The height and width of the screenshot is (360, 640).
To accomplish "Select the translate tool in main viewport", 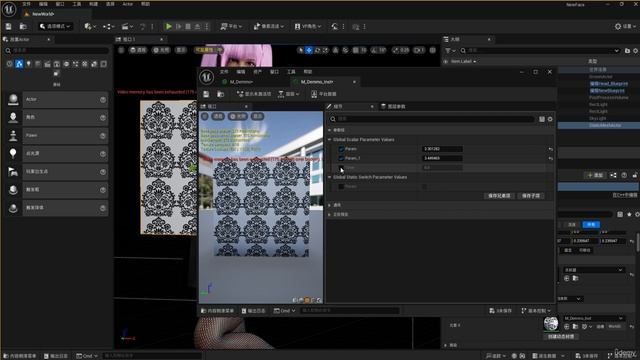I will (309, 50).
